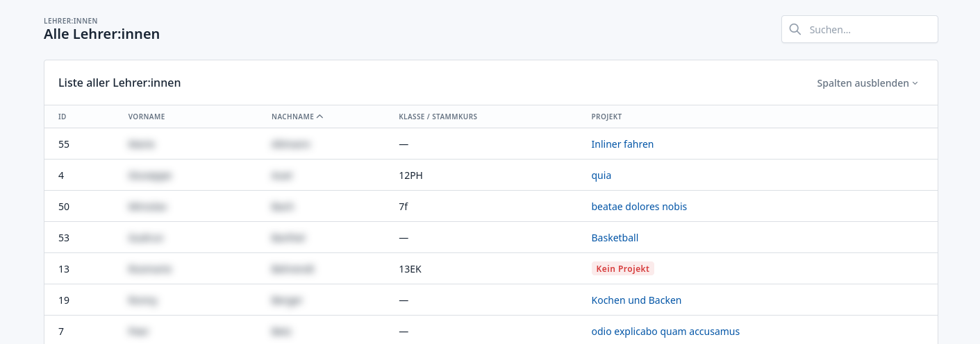The height and width of the screenshot is (344, 980).
Task: Click the 12PH class cell
Action: (x=410, y=175)
